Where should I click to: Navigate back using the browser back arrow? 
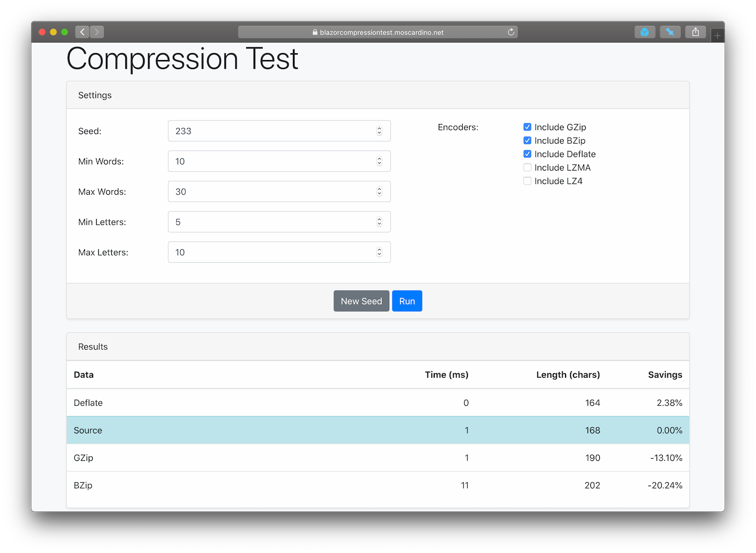tap(82, 31)
